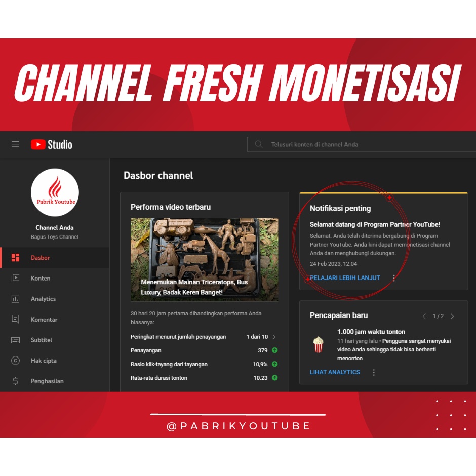Open the three-dot menu on Notifikasi penting

pos(394,277)
